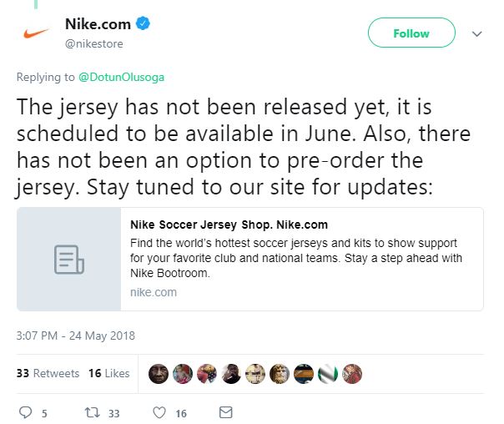
Task: Click the envelope direct message icon
Action: (x=224, y=412)
